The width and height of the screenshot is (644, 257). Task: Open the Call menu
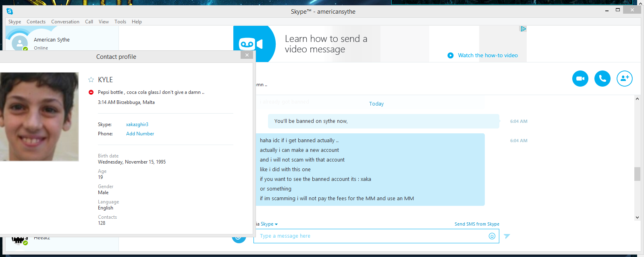[89, 22]
